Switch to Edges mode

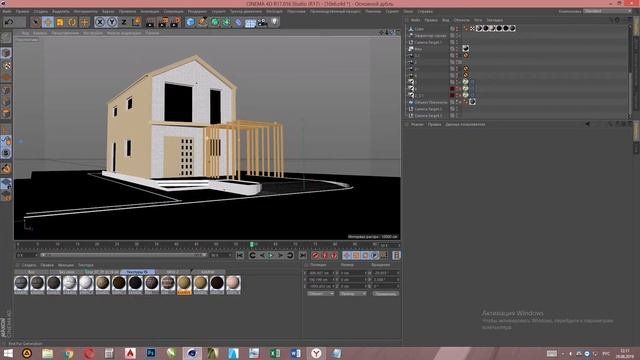pos(6,102)
